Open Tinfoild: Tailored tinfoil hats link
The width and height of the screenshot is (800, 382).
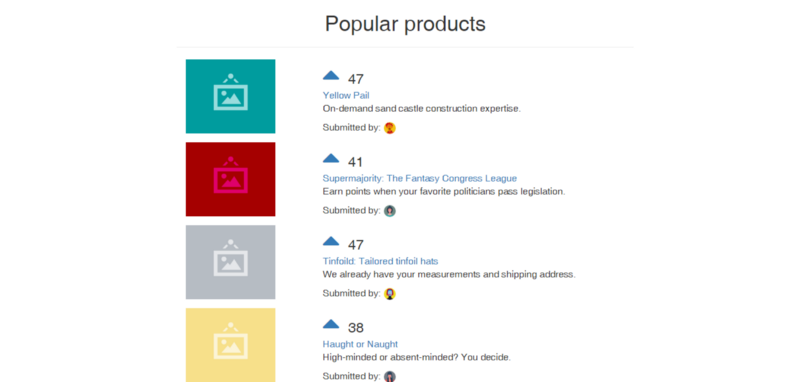click(380, 261)
